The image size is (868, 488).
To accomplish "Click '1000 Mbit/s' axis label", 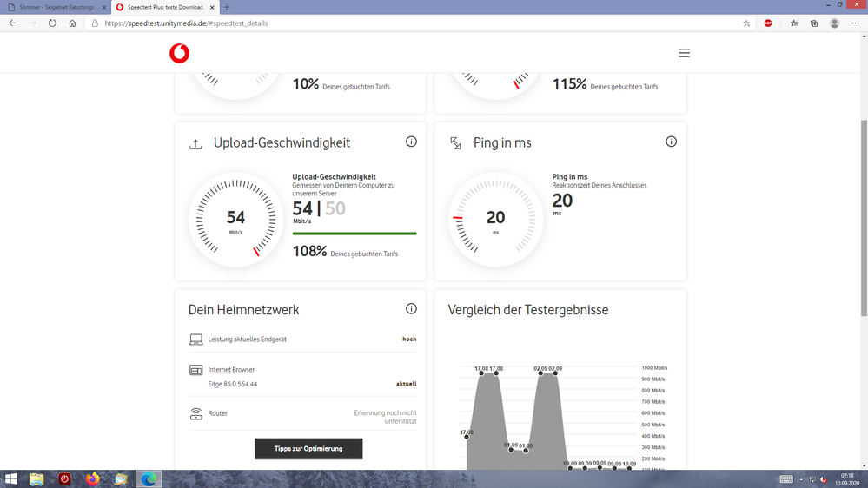I will point(654,368).
